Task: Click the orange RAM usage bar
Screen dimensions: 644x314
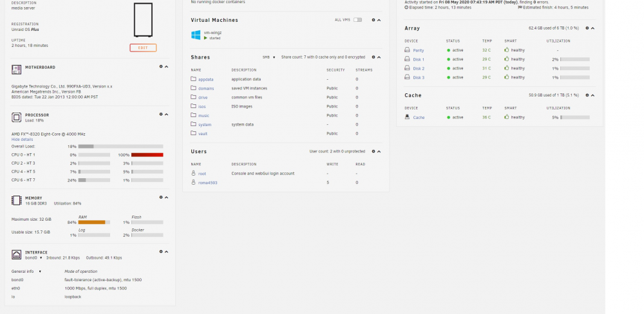Action: point(94,222)
